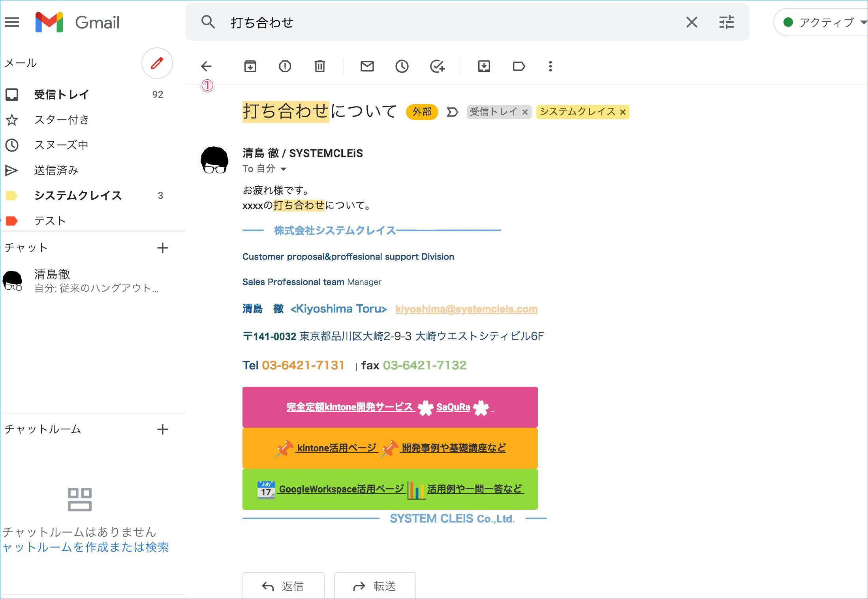The width and height of the screenshot is (868, 599).
Task: Expand recipient details next to To 自分
Action: [283, 169]
